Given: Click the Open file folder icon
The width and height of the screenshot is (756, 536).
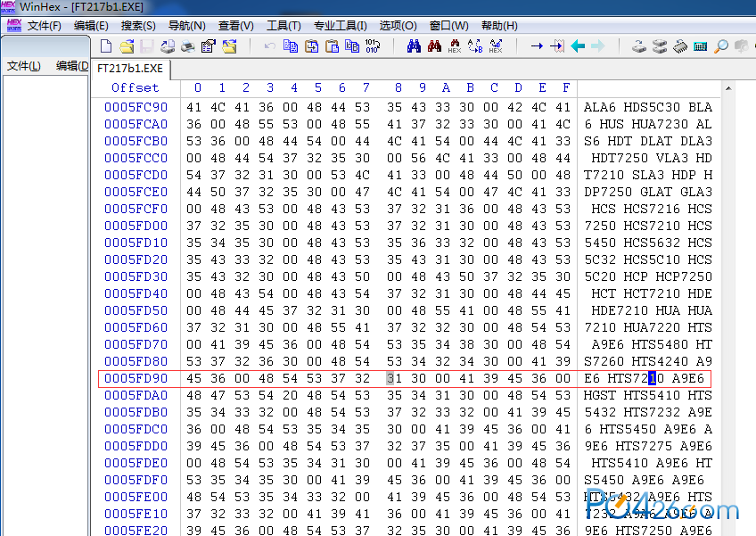Looking at the screenshot, I should click(x=127, y=46).
